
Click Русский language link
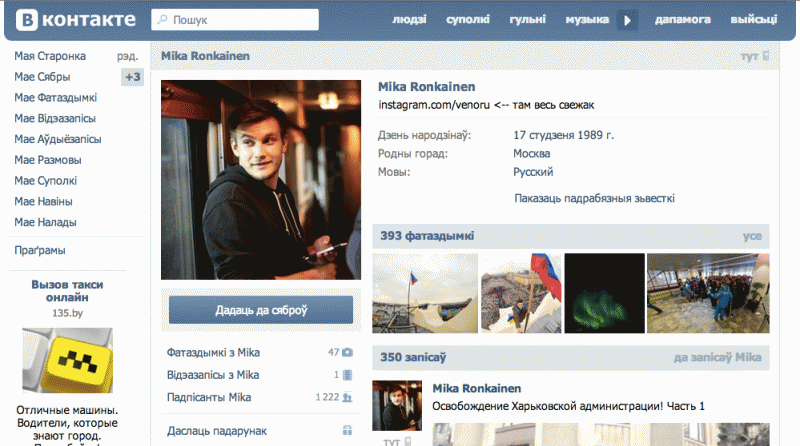pyautogui.click(x=533, y=172)
